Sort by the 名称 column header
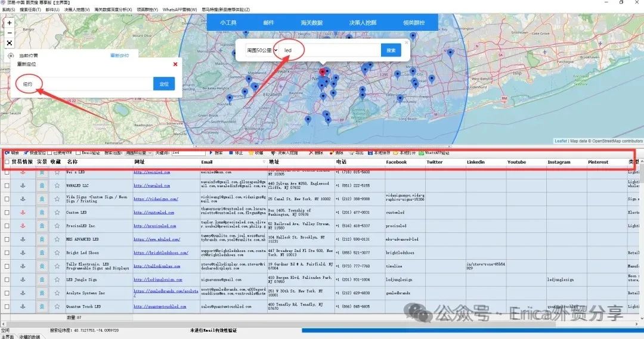644x339 pixels. tap(72, 162)
